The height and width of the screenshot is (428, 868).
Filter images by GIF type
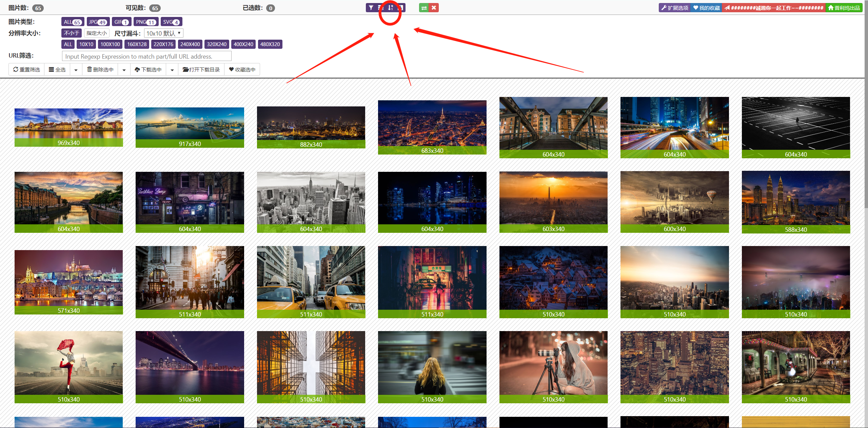point(122,22)
